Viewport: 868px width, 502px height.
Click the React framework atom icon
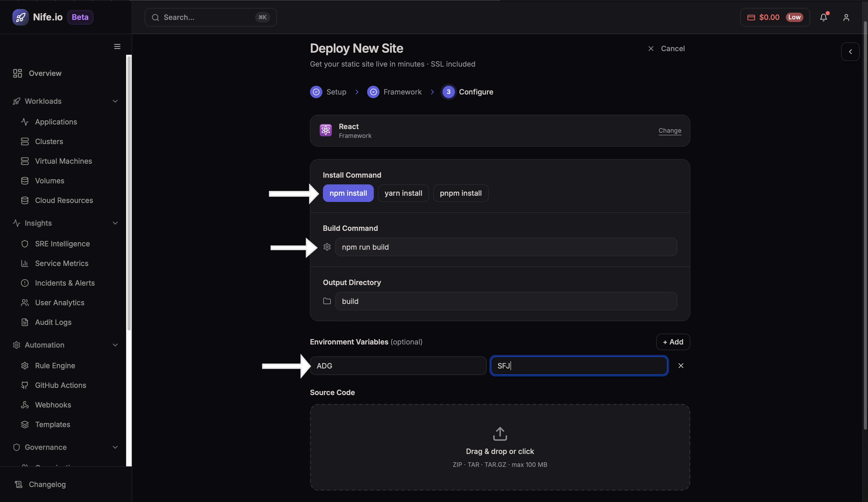pyautogui.click(x=326, y=130)
